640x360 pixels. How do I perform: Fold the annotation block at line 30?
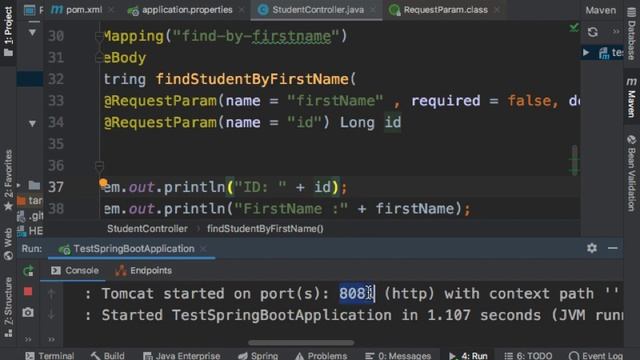point(99,37)
